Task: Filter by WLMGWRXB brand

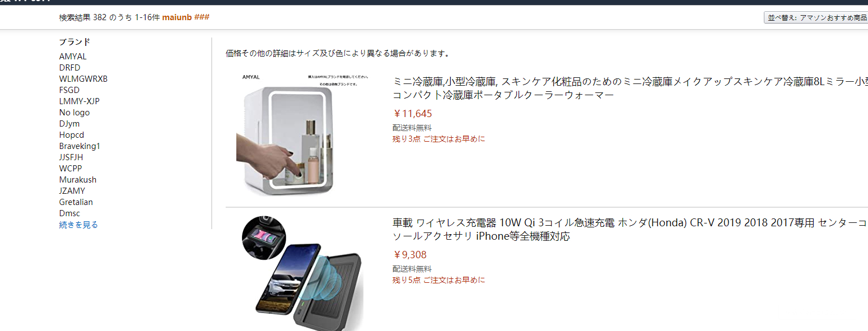Action: coord(83,79)
